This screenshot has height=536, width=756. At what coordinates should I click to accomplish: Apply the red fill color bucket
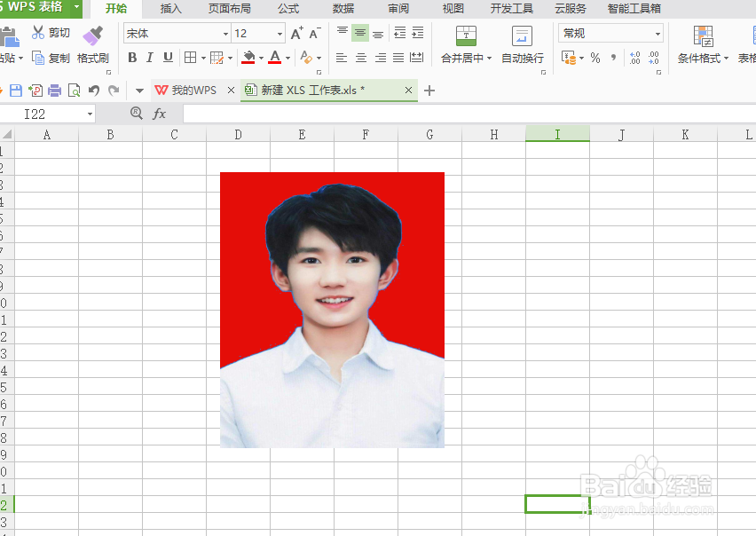click(248, 58)
